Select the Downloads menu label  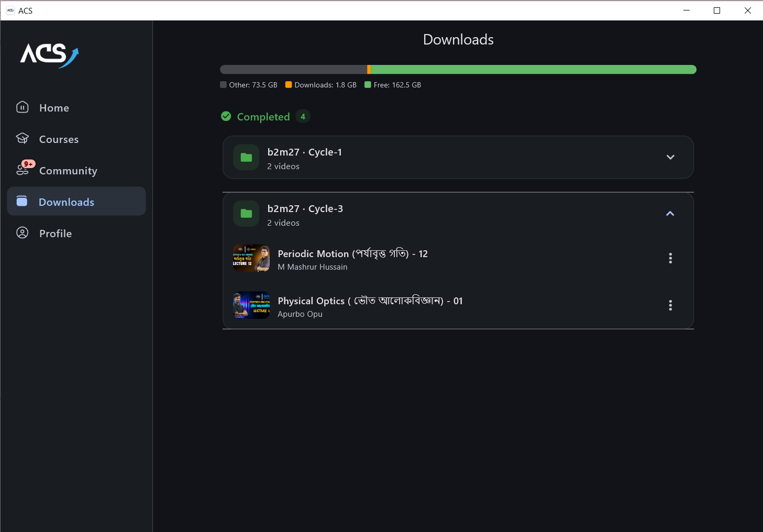[x=67, y=202]
